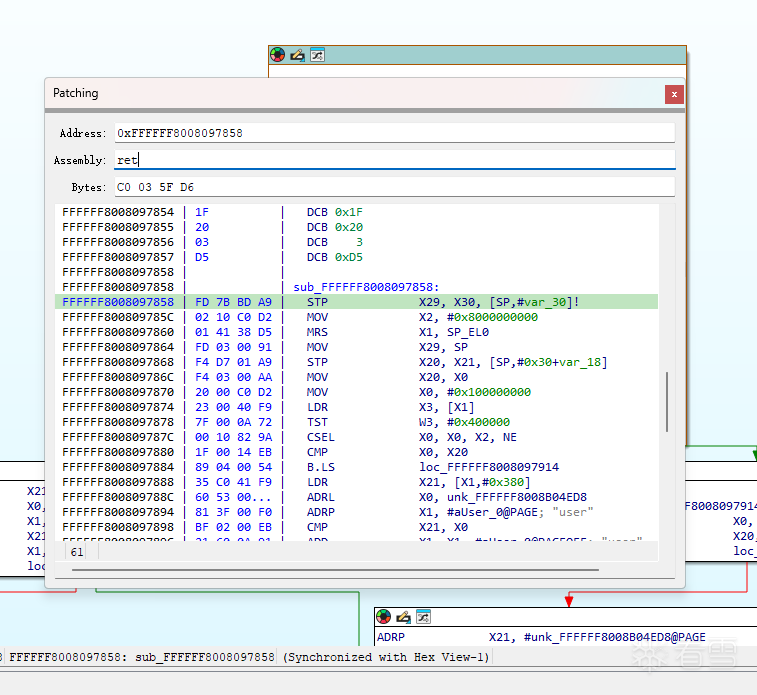757x695 pixels.
Task: Click the color icon on top graph node
Action: 278,55
